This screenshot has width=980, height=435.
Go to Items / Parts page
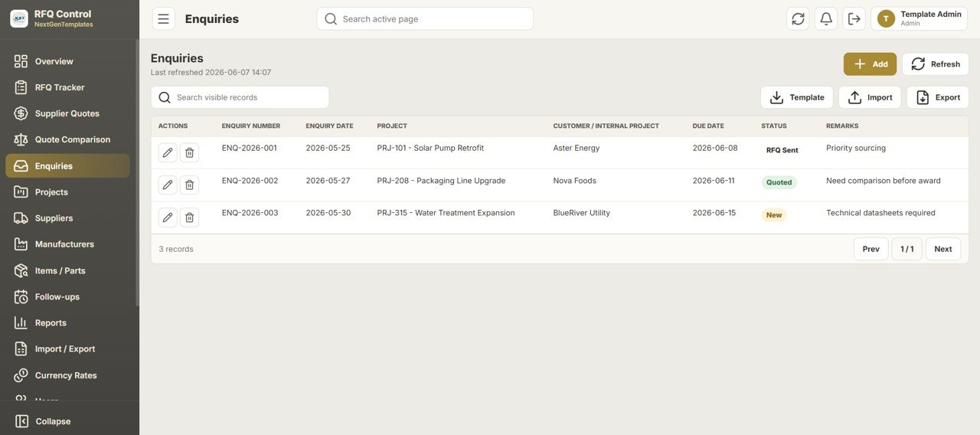coord(67,270)
